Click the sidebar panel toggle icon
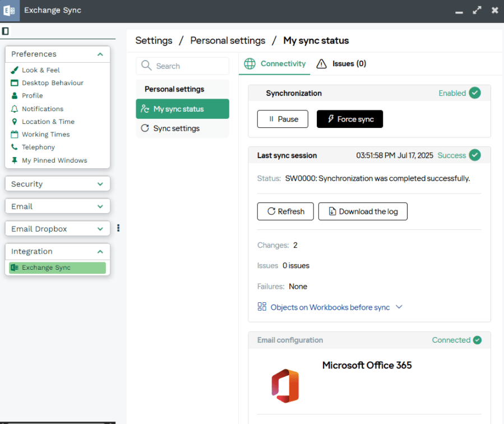This screenshot has height=424, width=504. pos(5,31)
